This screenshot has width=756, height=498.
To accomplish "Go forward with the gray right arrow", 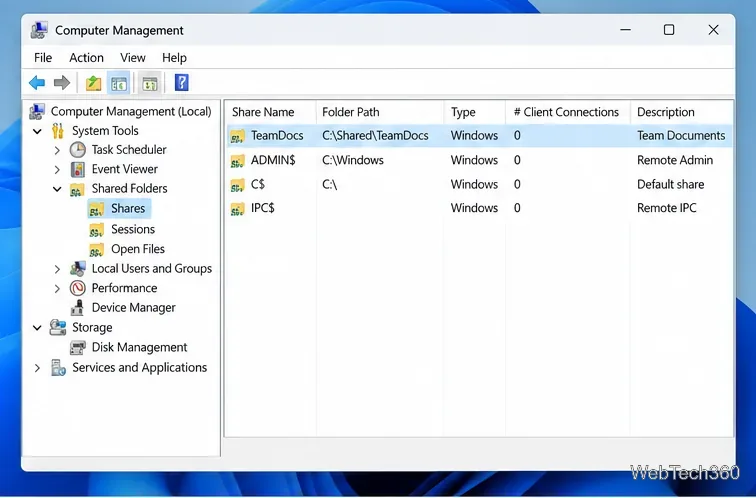I will pos(62,83).
